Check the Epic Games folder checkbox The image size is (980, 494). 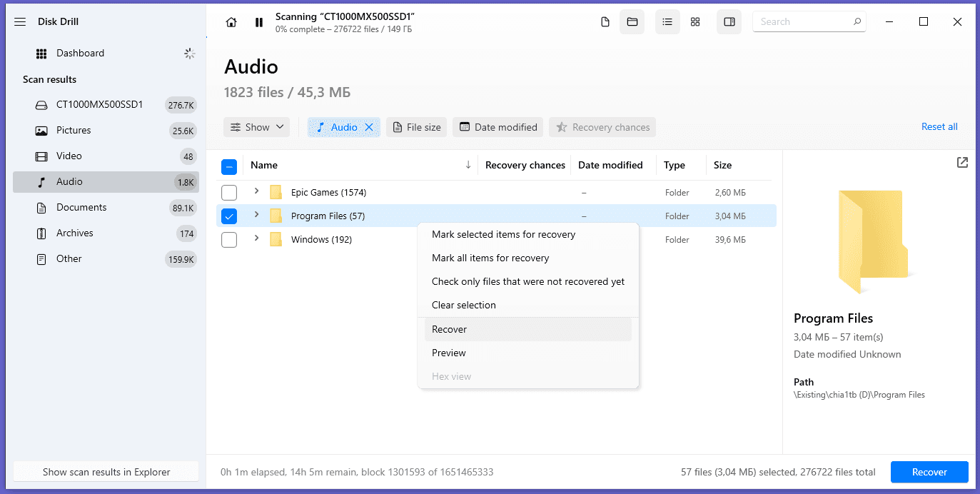point(229,193)
